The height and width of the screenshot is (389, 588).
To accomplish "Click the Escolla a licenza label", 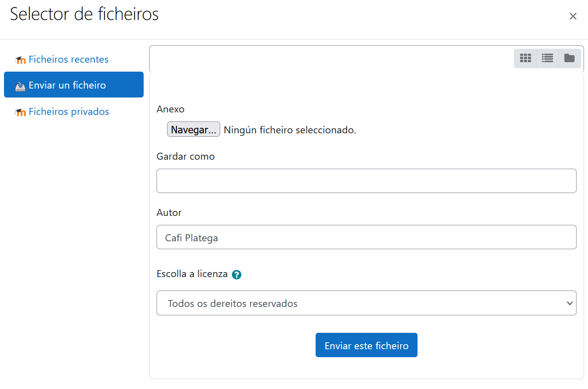I will click(192, 274).
